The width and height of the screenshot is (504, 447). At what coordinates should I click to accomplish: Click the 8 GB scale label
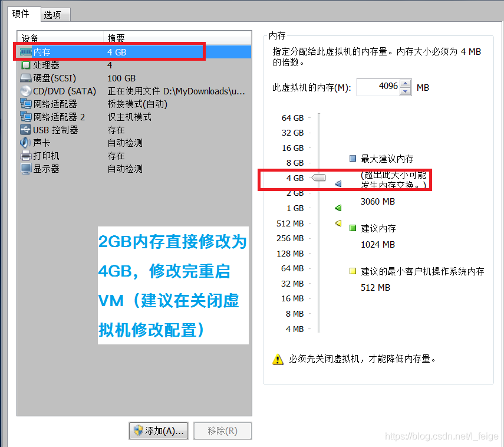click(295, 163)
